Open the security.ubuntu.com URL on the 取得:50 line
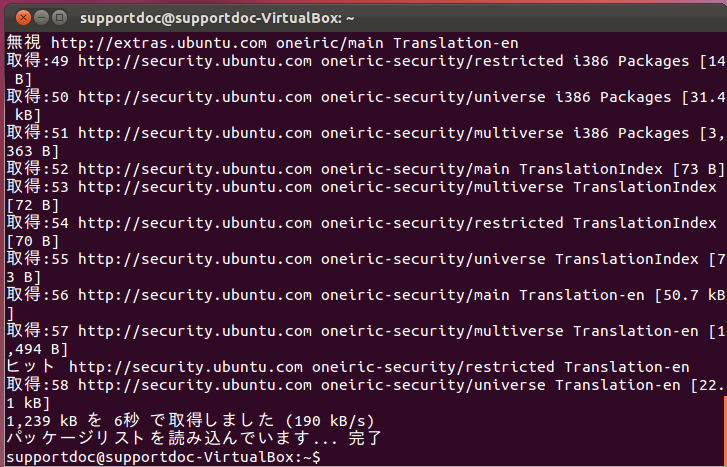This screenshot has height=467, width=727. pos(195,97)
